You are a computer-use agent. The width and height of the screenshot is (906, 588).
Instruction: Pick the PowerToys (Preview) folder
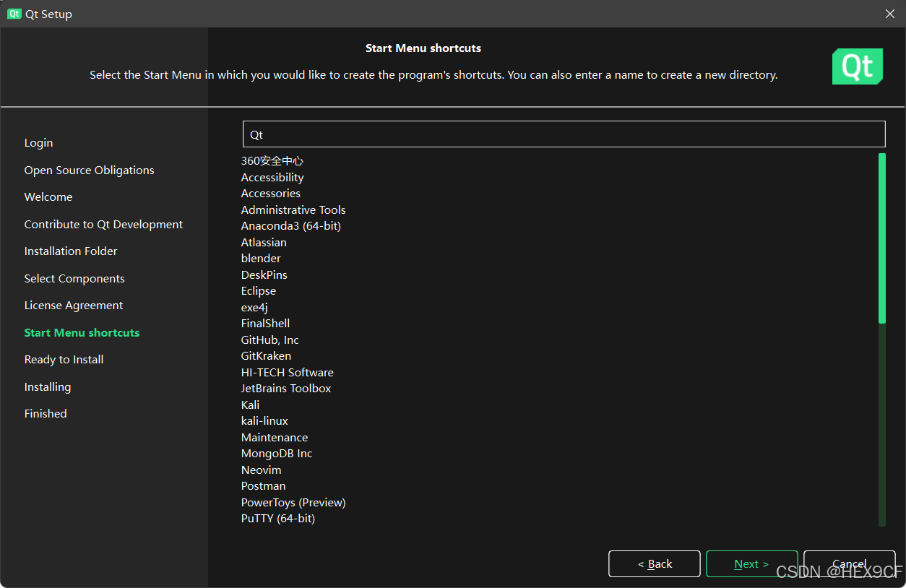[293, 502]
